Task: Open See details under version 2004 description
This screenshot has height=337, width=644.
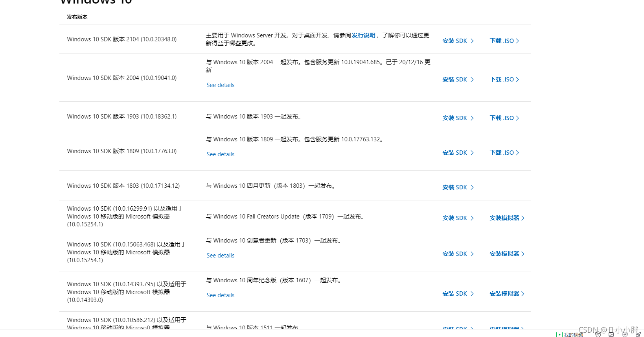Action: 221,85
